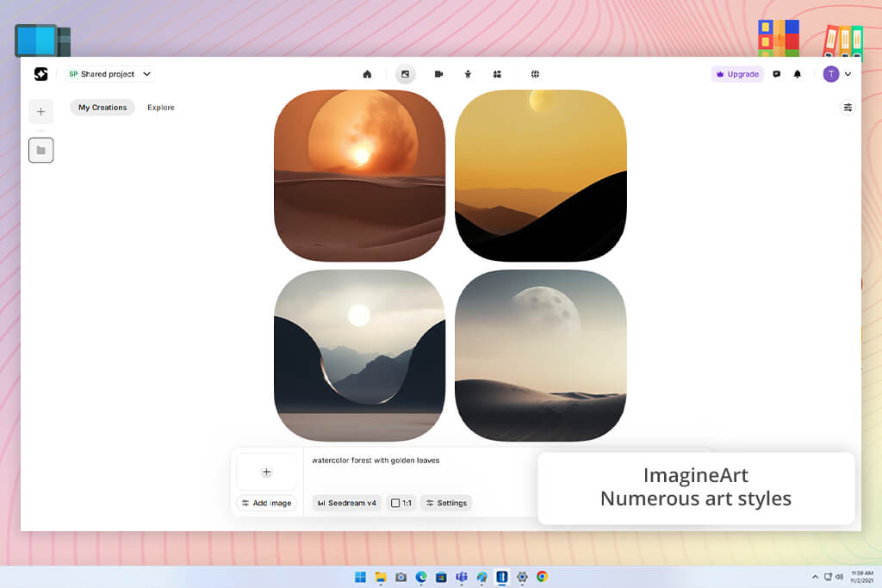Open the colorful blocks desktop icon at top-right

coord(779,38)
